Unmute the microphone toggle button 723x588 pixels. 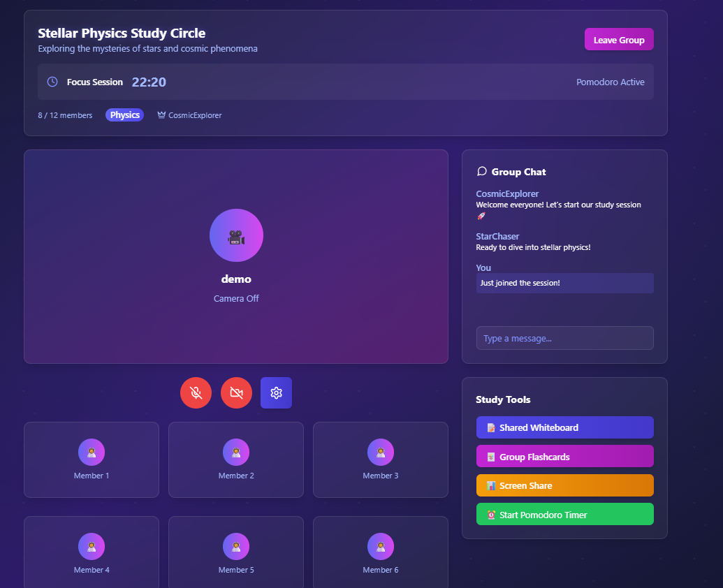click(196, 392)
